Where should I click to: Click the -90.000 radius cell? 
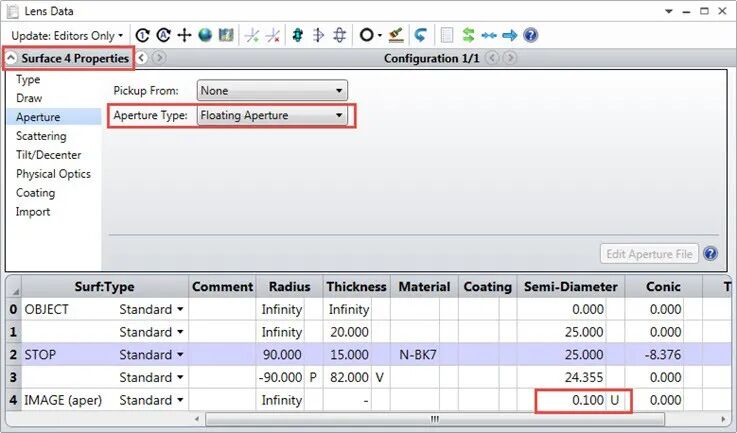point(282,378)
